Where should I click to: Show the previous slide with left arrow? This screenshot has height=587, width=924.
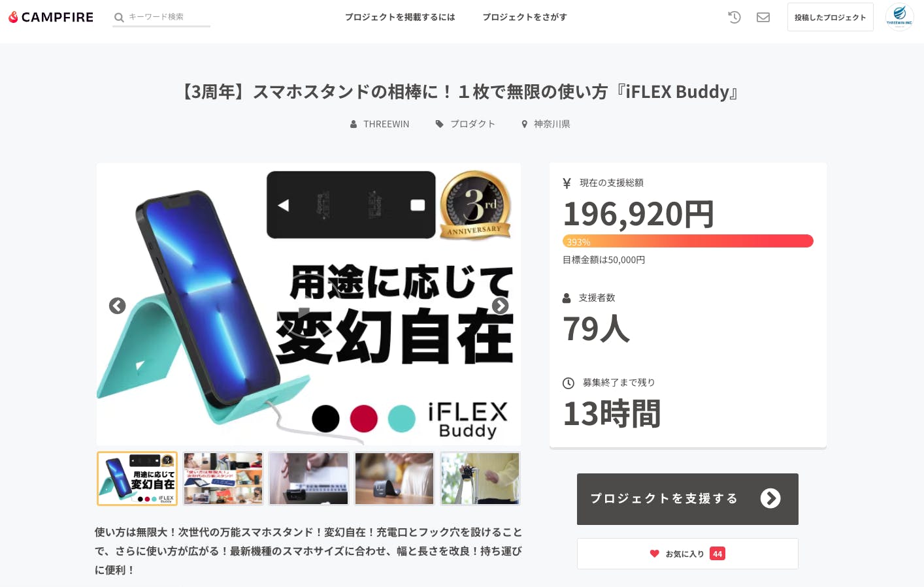pos(117,306)
